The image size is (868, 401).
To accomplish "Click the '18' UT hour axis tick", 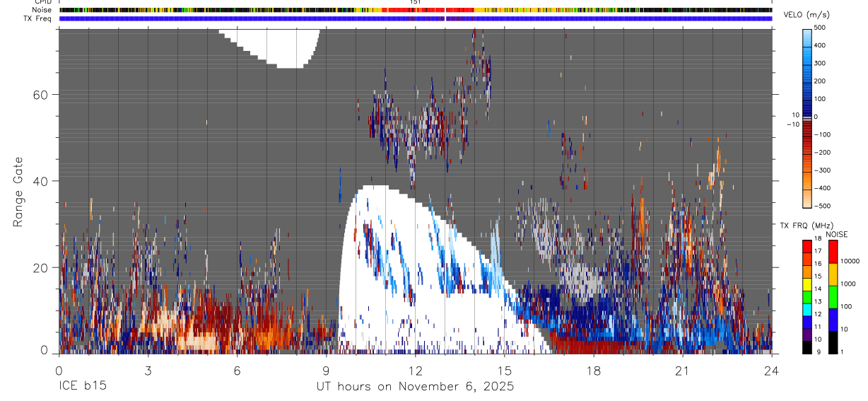I will [594, 371].
